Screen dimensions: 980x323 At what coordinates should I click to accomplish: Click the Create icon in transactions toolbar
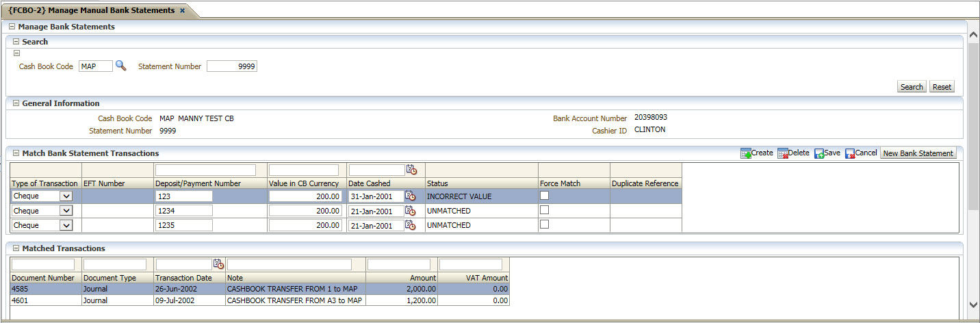(745, 153)
